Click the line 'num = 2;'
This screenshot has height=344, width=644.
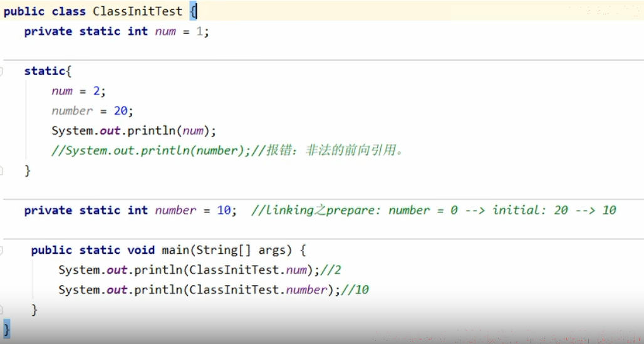tap(78, 91)
